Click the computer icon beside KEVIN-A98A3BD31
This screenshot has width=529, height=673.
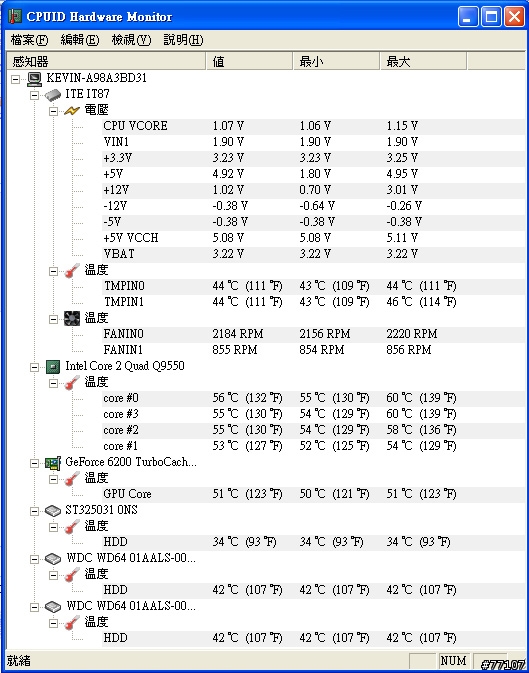tap(34, 78)
